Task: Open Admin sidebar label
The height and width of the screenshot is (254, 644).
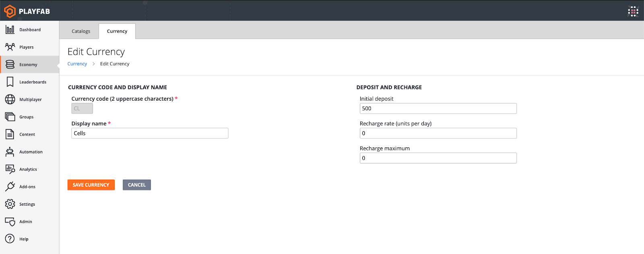Action: 26,222
